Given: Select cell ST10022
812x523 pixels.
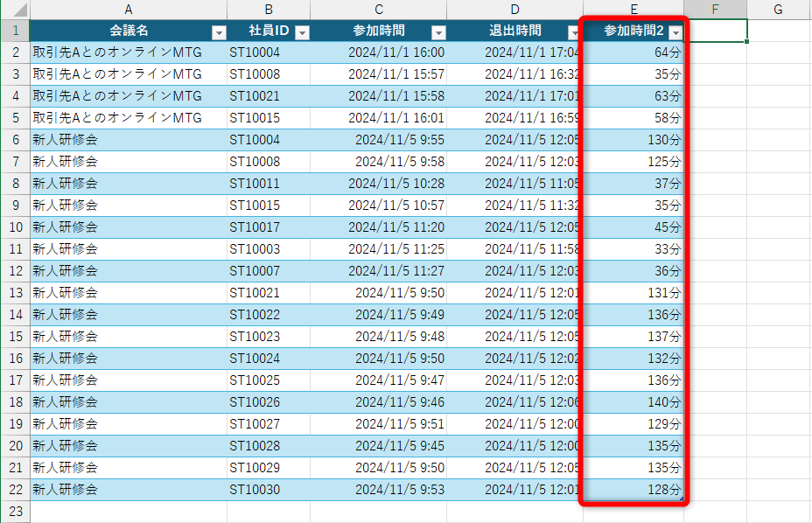Looking at the screenshot, I should (x=269, y=315).
